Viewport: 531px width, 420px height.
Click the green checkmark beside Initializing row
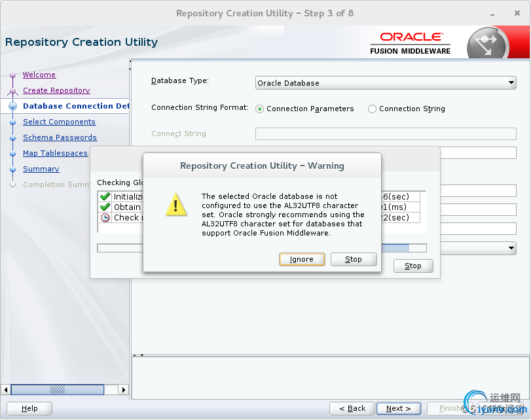click(105, 196)
